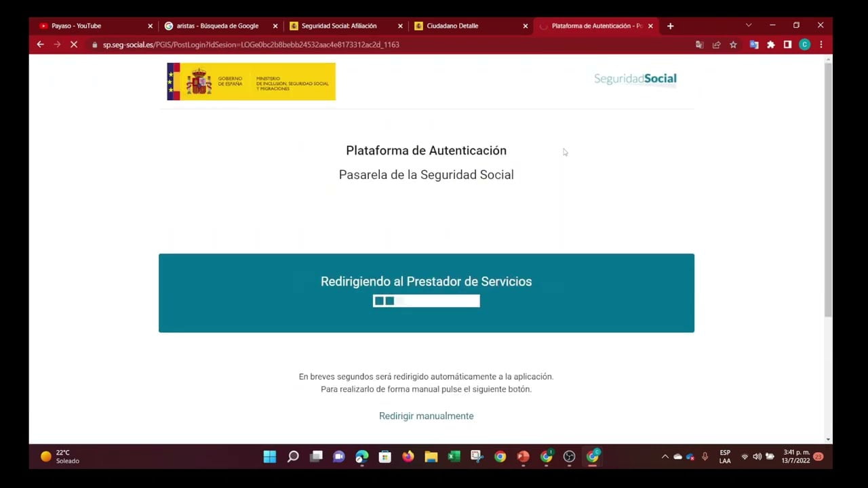Viewport: 868px width, 488px height.
Task: Stop loading the current page
Action: click(x=74, y=45)
